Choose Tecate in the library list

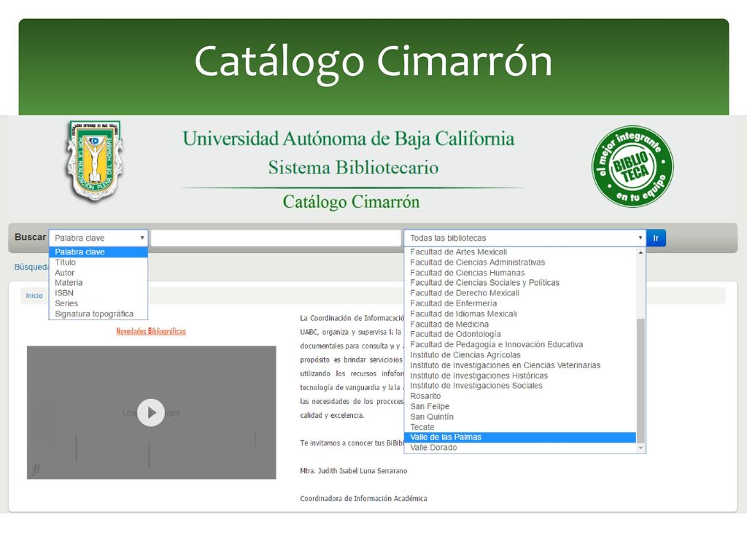pyautogui.click(x=520, y=427)
